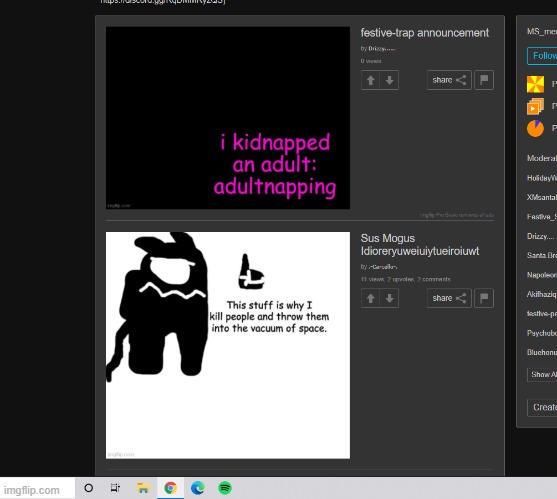557x499 pixels.
Task: Click the orange pie chart icon
Action: coord(535,128)
